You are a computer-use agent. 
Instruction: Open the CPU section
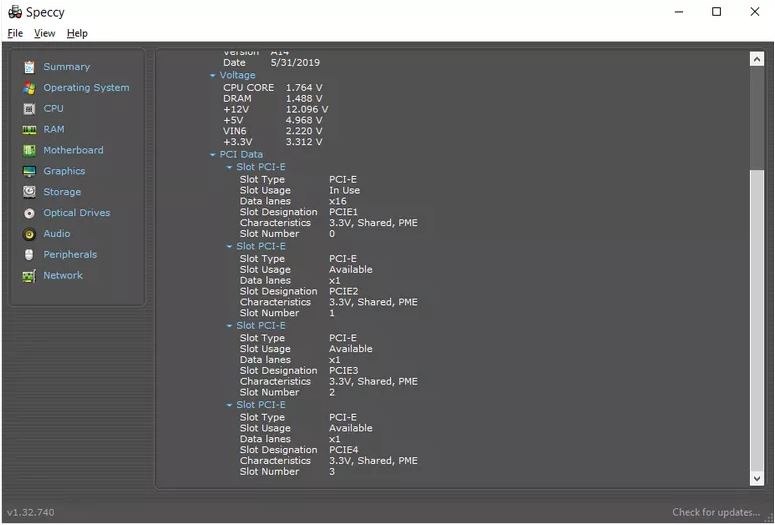(53, 108)
